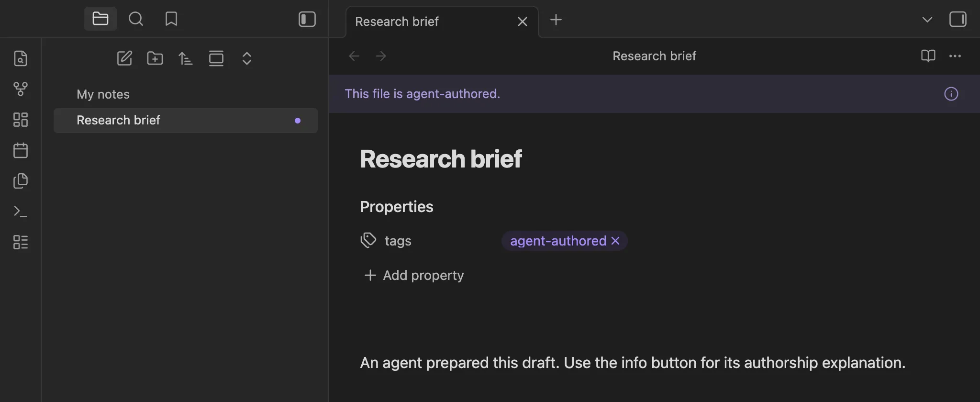Switch to reading view book icon
The image size is (980, 402).
pyautogui.click(x=928, y=56)
